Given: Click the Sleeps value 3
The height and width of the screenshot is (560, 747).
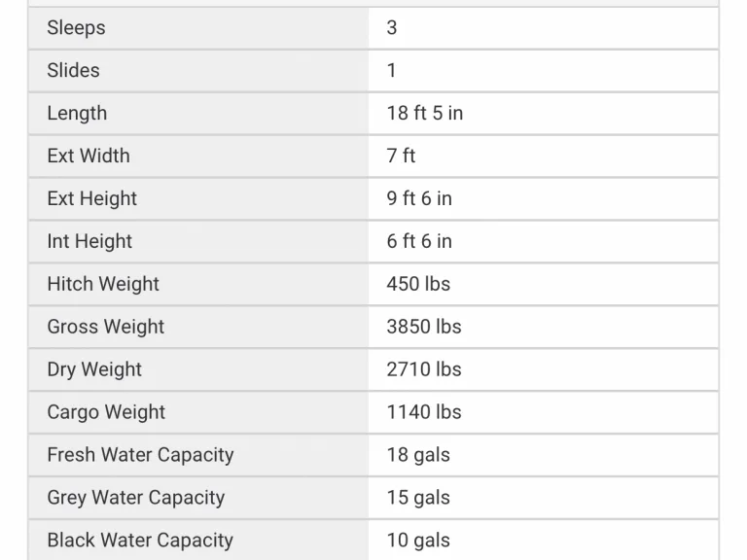Looking at the screenshot, I should point(392,27).
